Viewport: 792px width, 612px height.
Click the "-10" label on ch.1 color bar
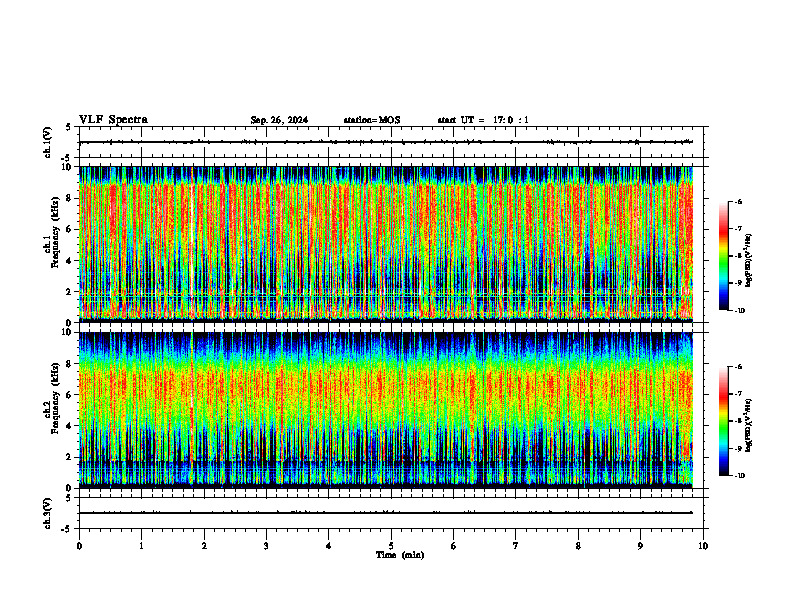(x=739, y=311)
